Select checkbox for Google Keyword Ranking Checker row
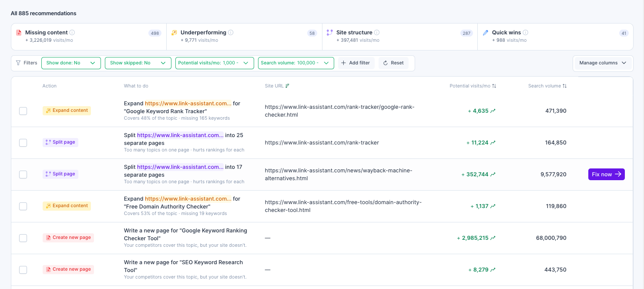This screenshot has height=289, width=644. pos(23,238)
